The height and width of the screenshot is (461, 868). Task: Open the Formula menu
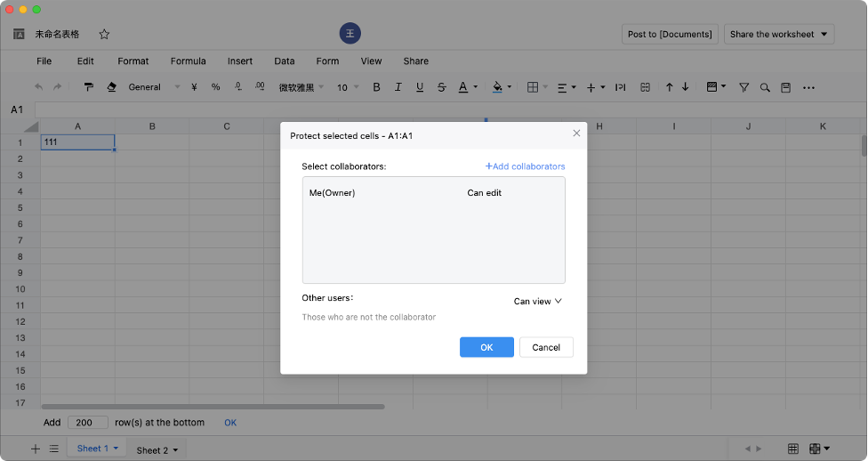click(x=188, y=61)
